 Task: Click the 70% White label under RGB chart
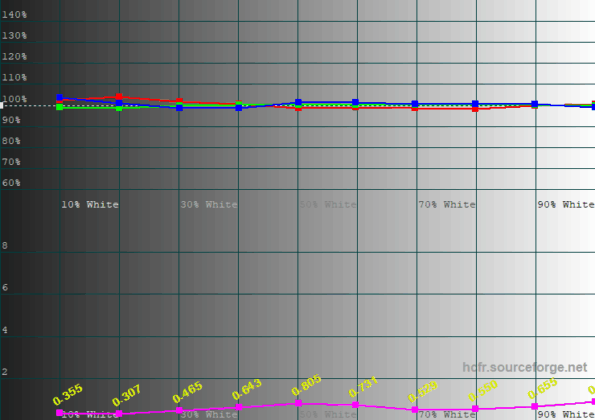point(447,205)
